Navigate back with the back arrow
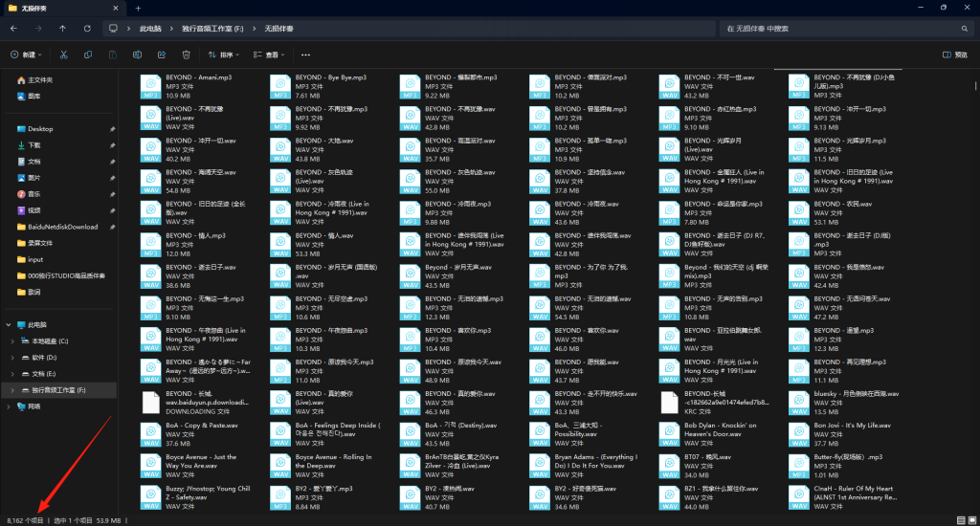 coord(15,29)
